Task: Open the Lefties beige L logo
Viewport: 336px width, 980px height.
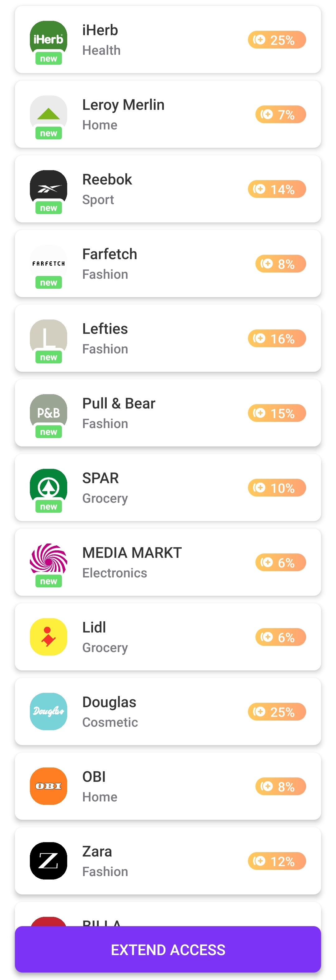Action: tap(48, 338)
